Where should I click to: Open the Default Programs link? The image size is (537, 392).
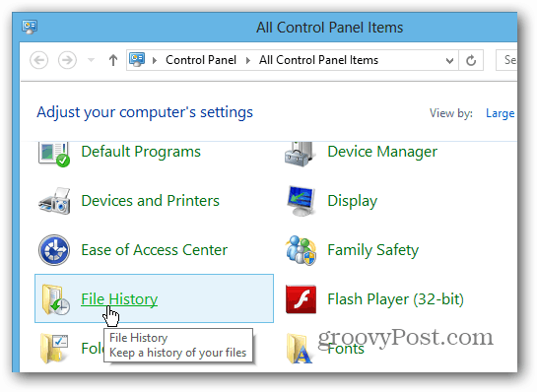(x=141, y=152)
